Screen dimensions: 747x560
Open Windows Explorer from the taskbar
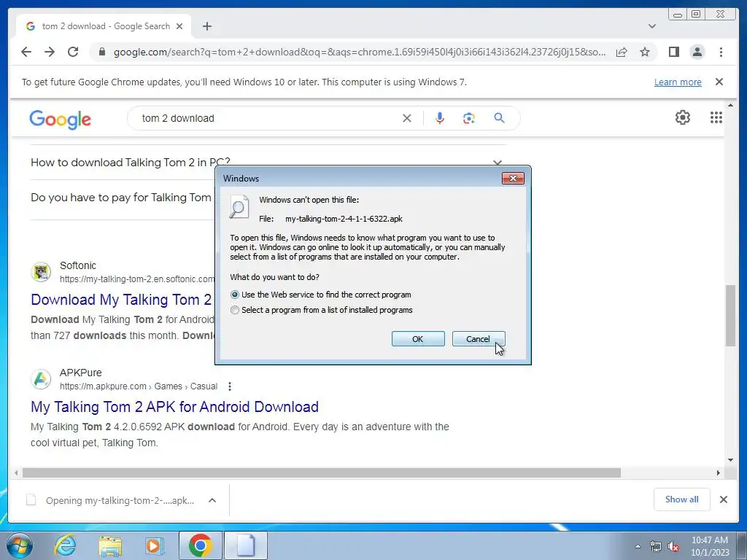110,545
